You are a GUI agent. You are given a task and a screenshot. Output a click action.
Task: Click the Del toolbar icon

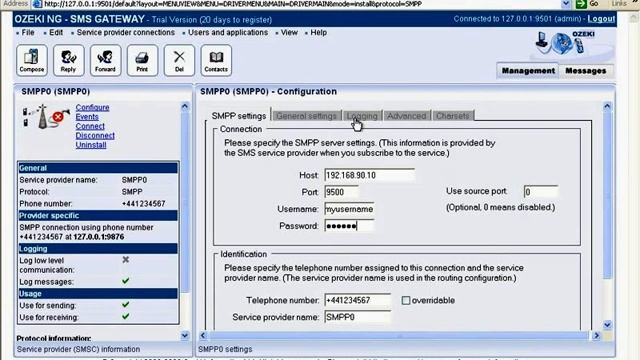click(x=179, y=60)
